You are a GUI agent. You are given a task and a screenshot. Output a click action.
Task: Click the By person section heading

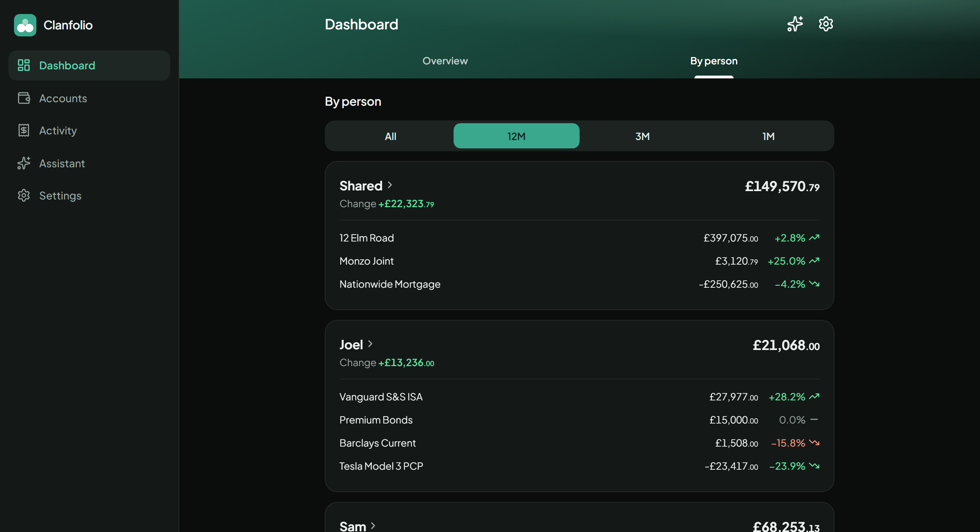coord(353,101)
